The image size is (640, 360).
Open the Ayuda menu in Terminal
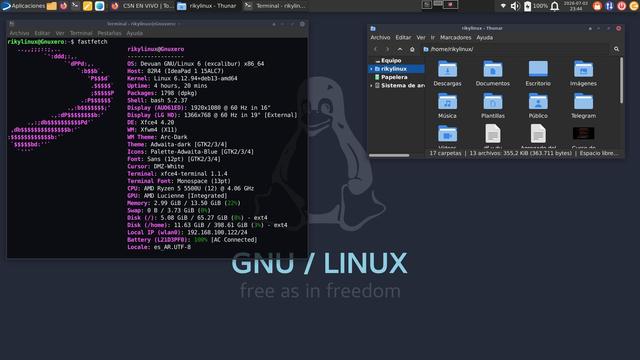tap(134, 33)
